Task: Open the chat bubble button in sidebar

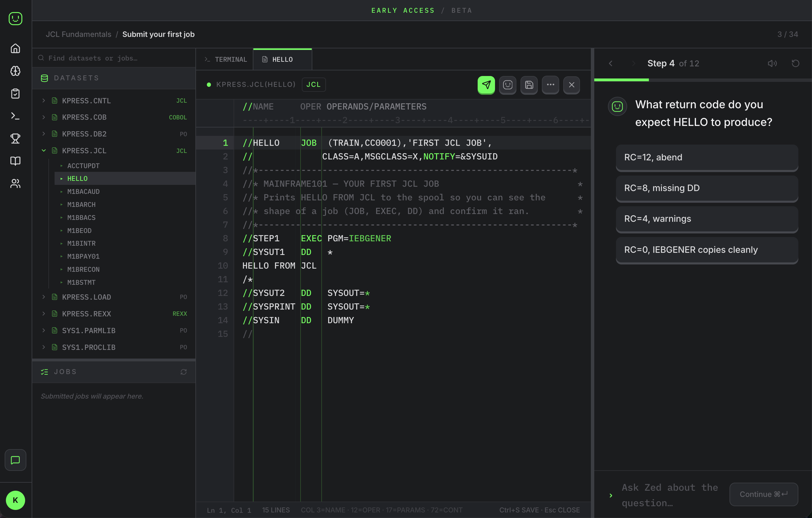Action: 15,460
